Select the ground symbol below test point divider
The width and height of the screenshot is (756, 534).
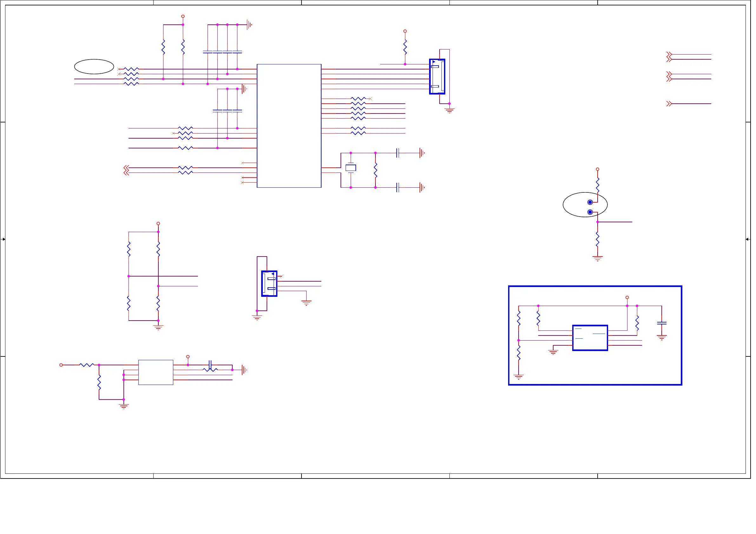pyautogui.click(x=598, y=259)
